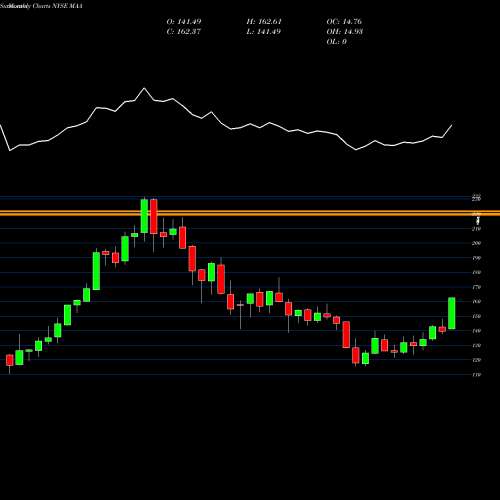Viewport: 500px width, 500px height.
Task: Click the 180 price axis label
Action: pos(476,272)
